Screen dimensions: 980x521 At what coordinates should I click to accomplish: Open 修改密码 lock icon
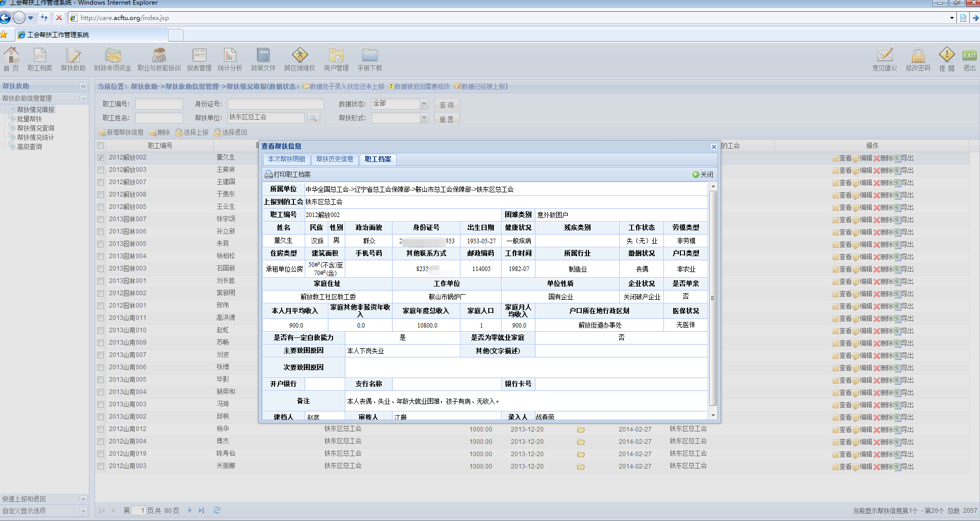[x=918, y=59]
